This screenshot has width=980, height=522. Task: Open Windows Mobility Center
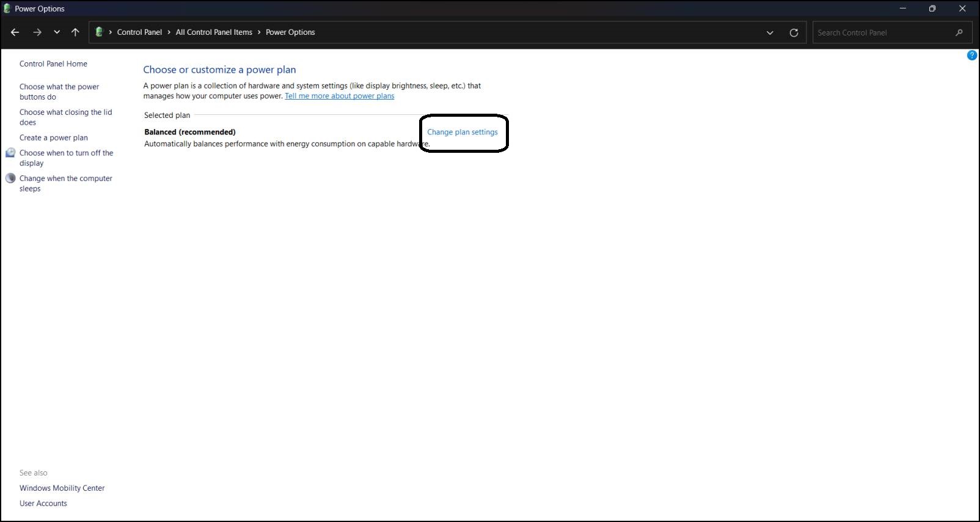click(62, 488)
